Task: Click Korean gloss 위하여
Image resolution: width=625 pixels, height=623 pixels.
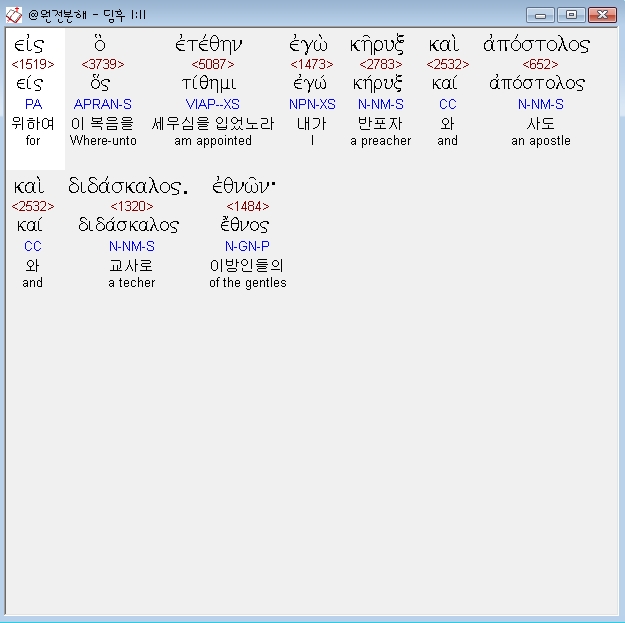Action: coord(33,123)
